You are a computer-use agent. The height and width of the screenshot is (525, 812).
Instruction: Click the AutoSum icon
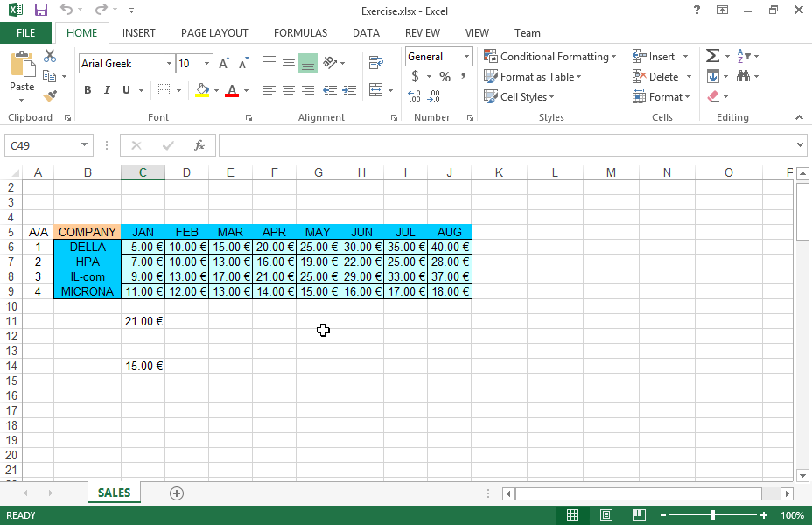pyautogui.click(x=710, y=55)
